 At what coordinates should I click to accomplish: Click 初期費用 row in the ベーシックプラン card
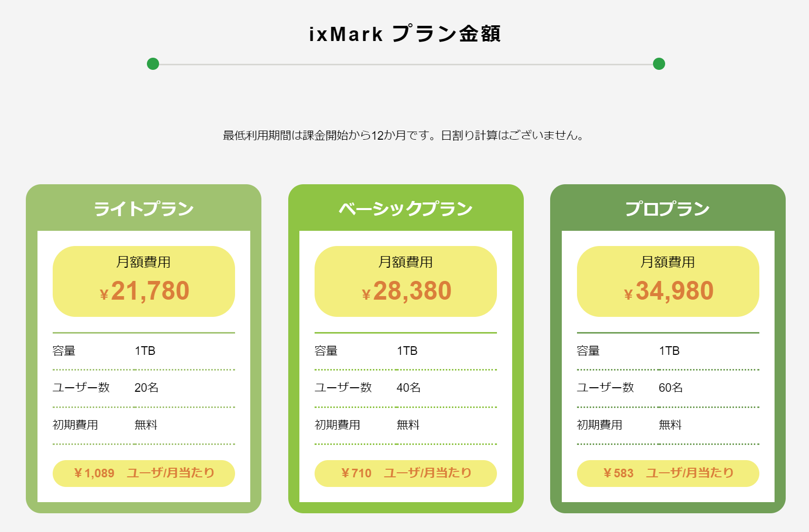pyautogui.click(x=406, y=425)
